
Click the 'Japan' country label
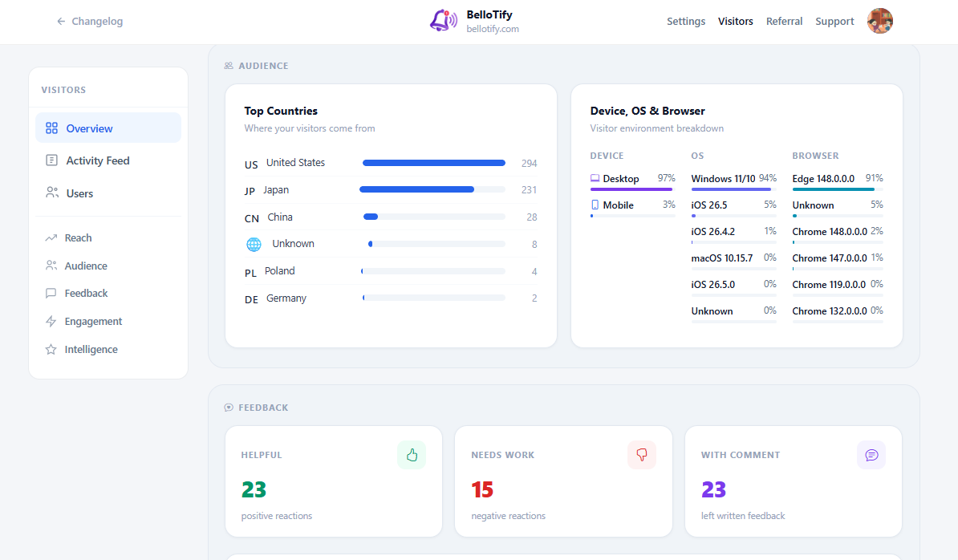click(x=276, y=190)
